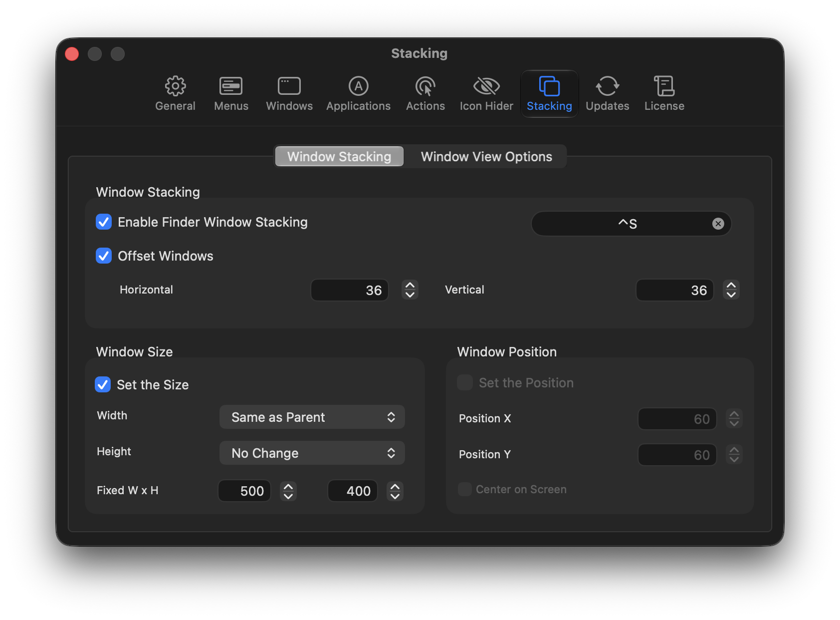Click the fixed width field showing 500

pyautogui.click(x=244, y=491)
